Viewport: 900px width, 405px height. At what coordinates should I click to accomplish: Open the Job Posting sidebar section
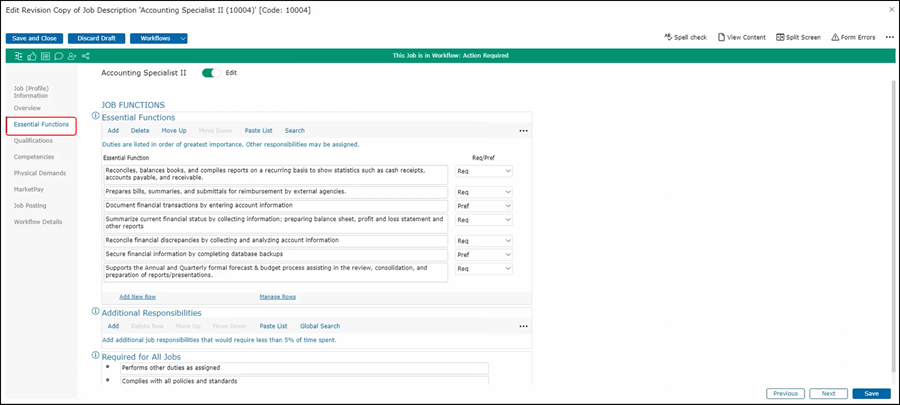click(x=32, y=205)
